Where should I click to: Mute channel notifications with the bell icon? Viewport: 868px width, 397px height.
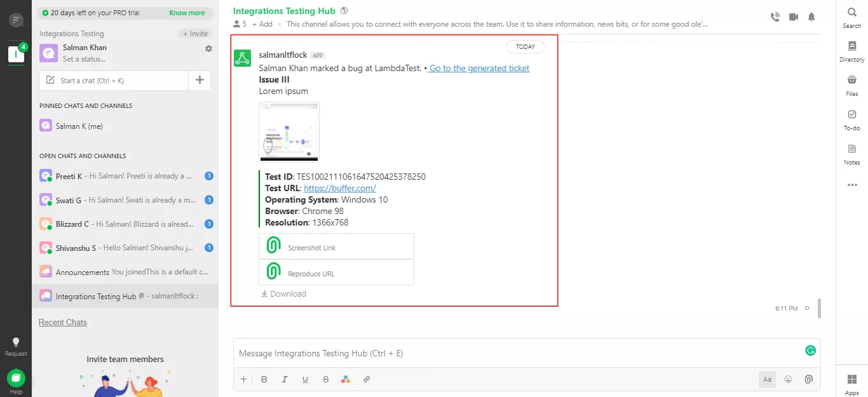(x=811, y=17)
